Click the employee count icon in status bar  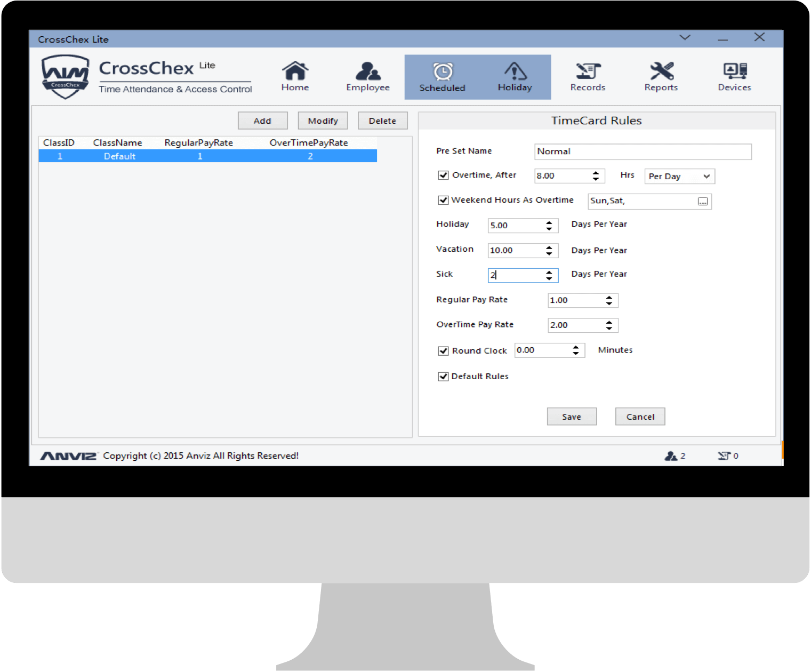[671, 455]
